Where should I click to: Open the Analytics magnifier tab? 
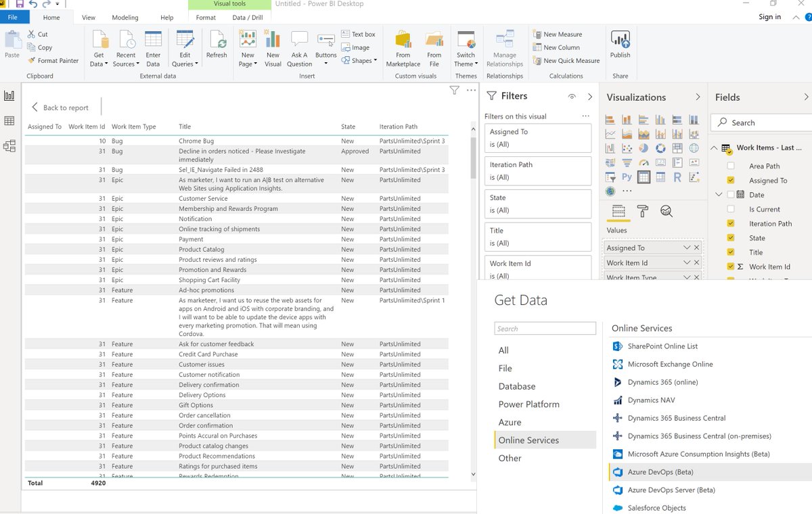tap(667, 212)
